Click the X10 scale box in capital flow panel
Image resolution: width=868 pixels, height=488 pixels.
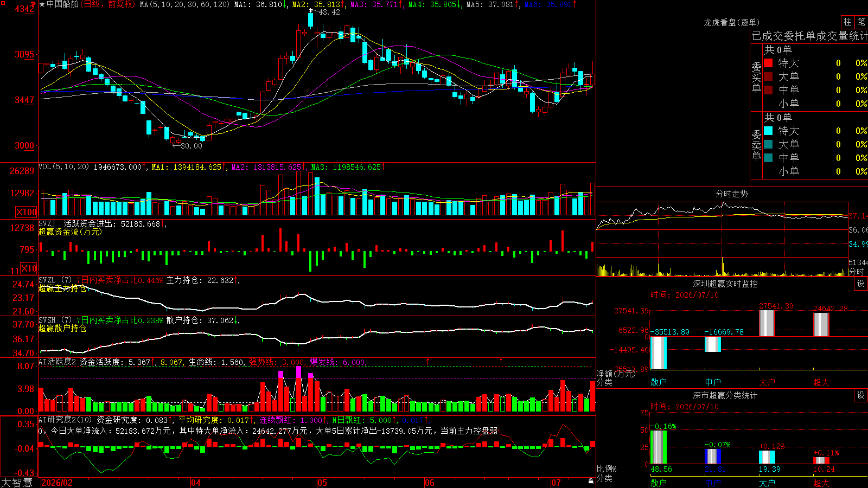[29, 268]
